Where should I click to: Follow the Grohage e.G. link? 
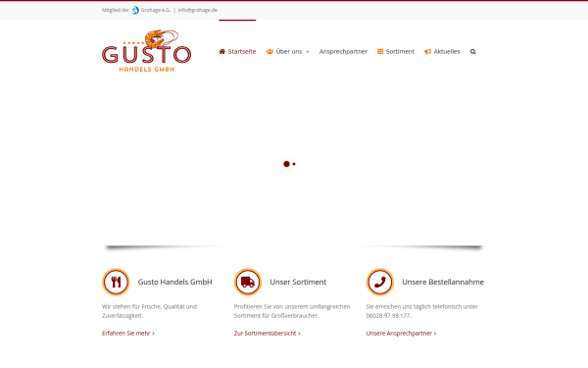(155, 10)
